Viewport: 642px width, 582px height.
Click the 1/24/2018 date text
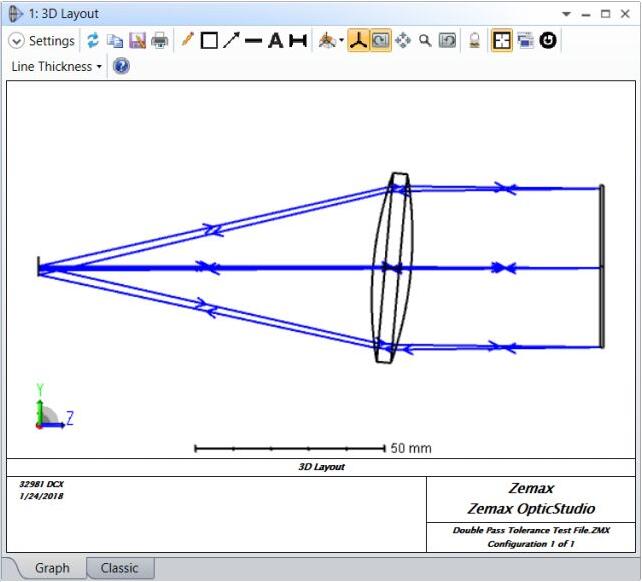click(41, 496)
